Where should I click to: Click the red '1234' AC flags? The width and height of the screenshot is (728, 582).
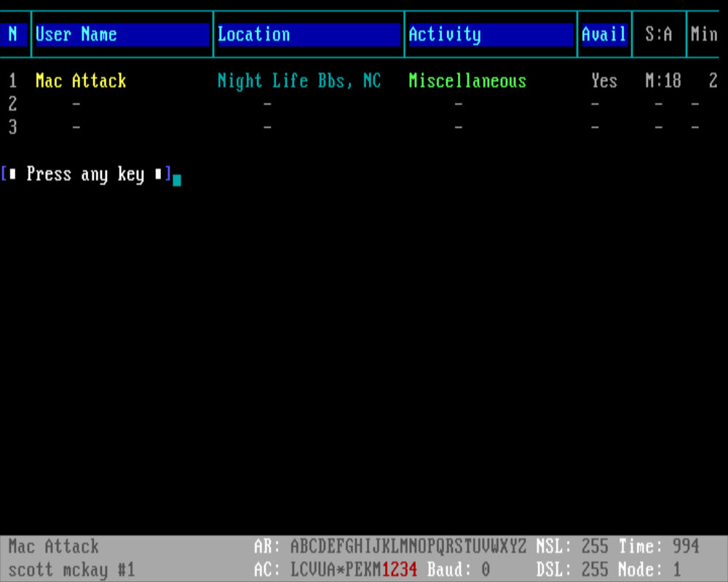pyautogui.click(x=400, y=570)
